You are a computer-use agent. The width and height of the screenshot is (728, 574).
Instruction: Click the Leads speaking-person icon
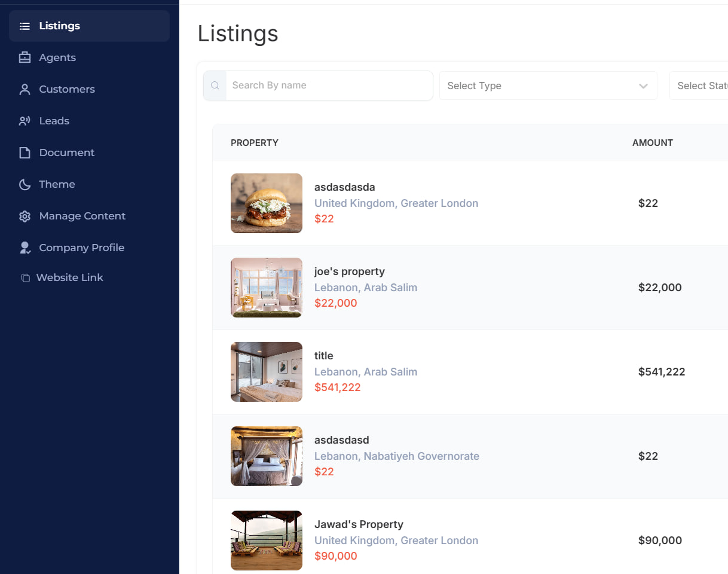pos(25,121)
